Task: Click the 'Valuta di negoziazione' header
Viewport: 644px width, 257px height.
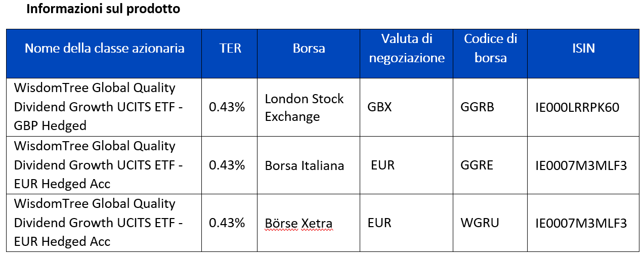Action: tap(407, 49)
